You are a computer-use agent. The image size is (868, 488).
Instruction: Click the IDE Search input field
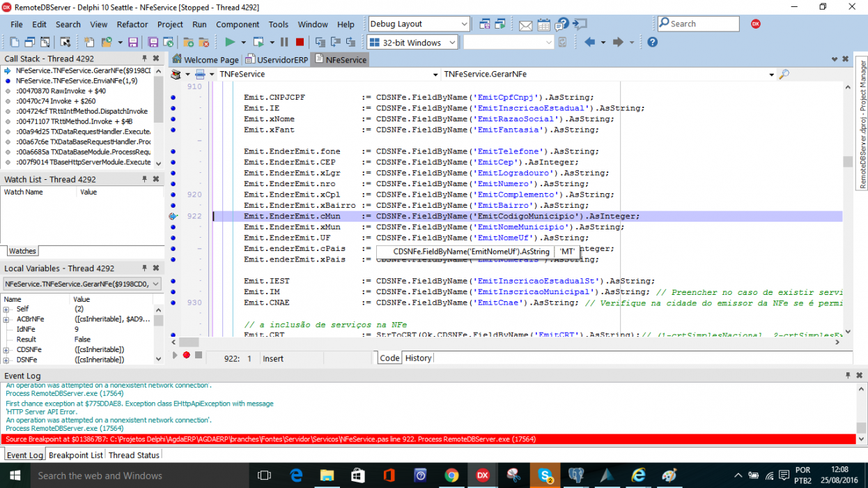point(698,24)
